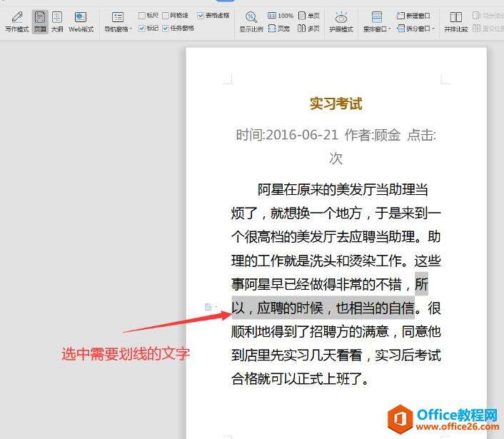Open the Zoom ratio dialog (显示比例)

coord(251,22)
